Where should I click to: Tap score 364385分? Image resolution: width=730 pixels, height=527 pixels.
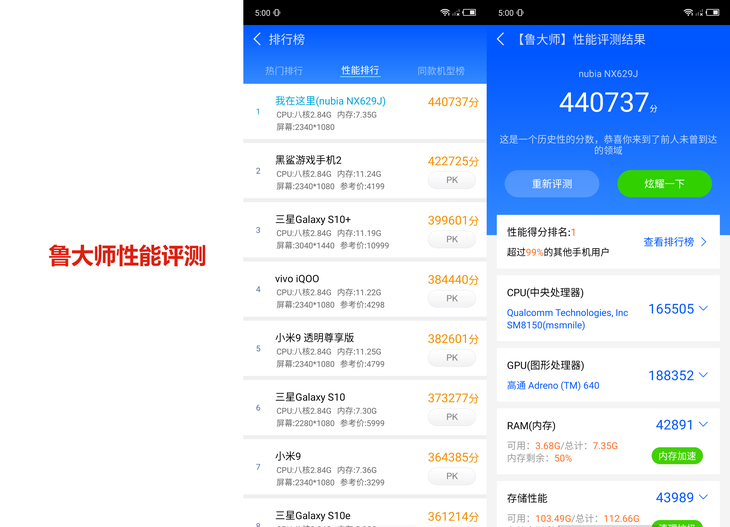click(453, 458)
